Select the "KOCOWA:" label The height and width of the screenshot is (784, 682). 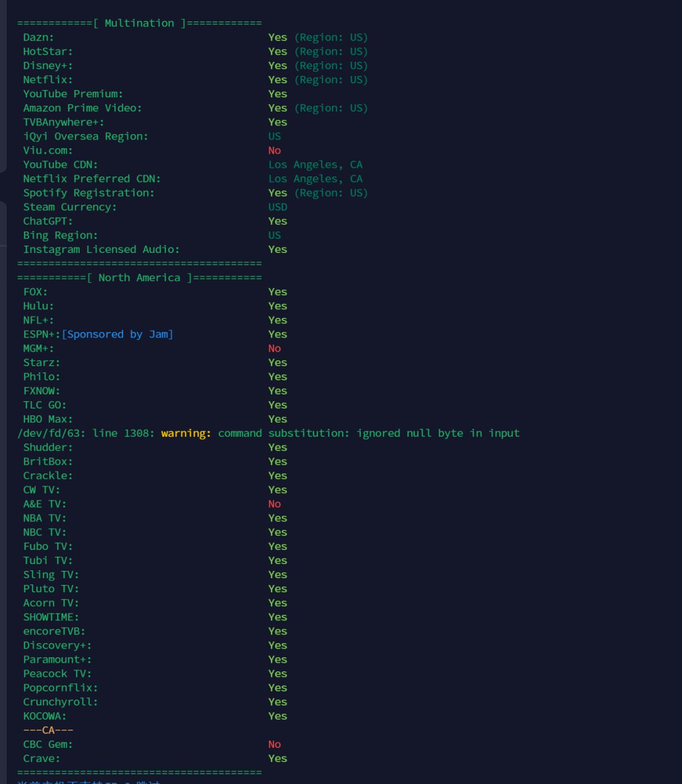45,715
